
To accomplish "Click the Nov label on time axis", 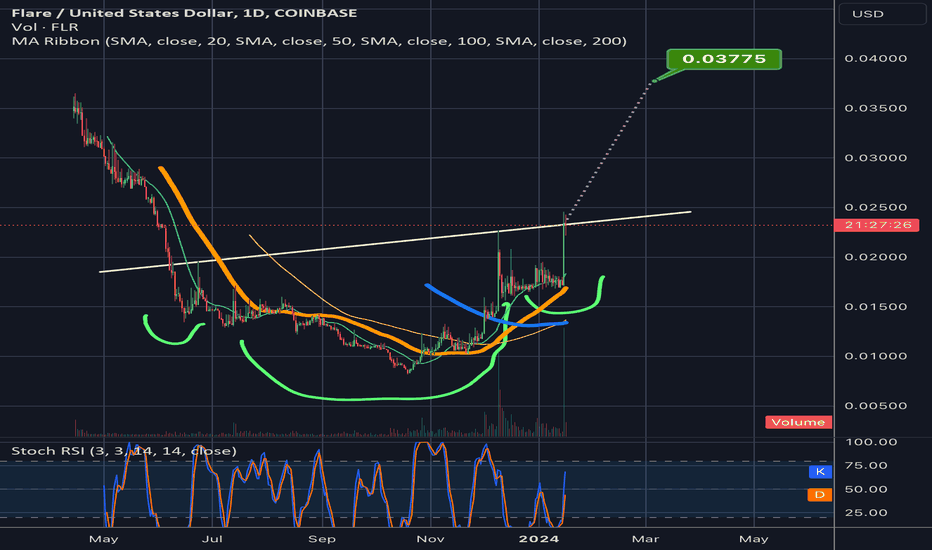I will click(430, 539).
